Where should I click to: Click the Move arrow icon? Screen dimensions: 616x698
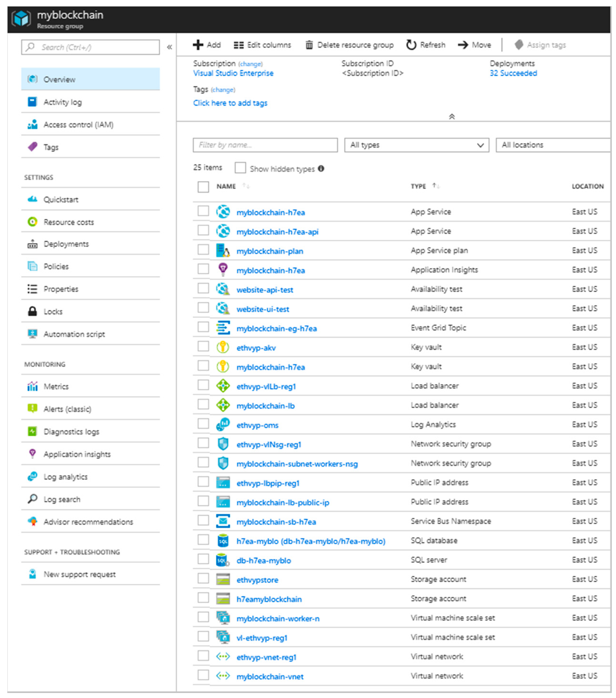pyautogui.click(x=463, y=45)
